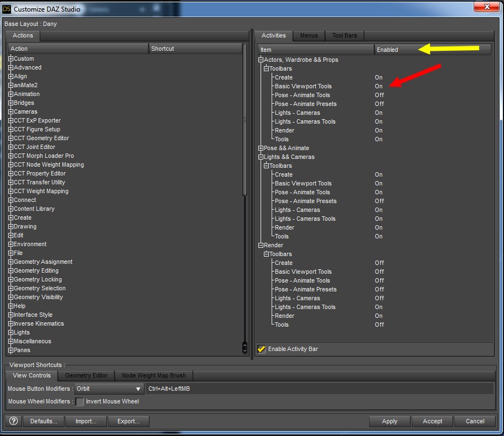Select the Tools row under Render toolbars
504x436 pixels.
click(x=282, y=325)
